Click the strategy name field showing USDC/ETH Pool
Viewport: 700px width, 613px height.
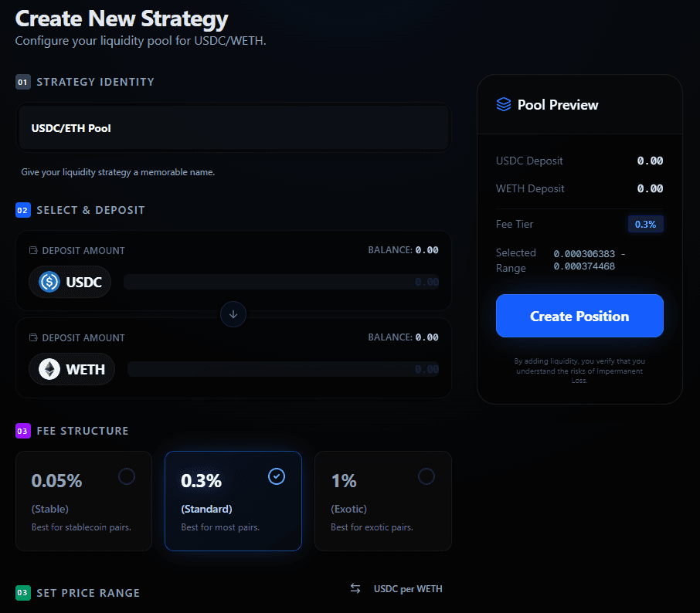pos(233,127)
